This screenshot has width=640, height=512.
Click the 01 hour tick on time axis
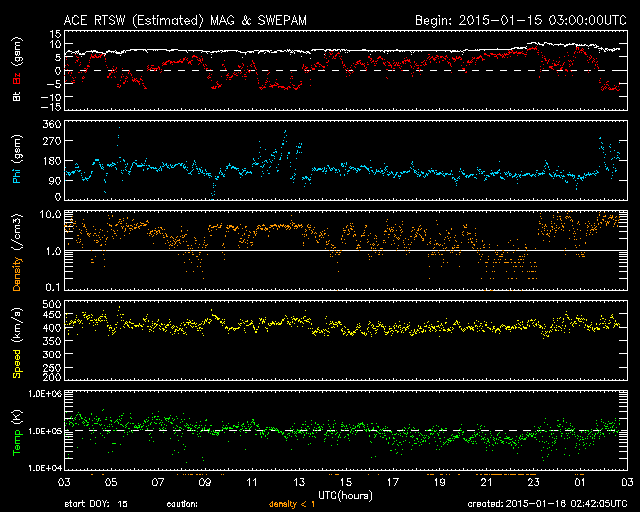pos(579,483)
